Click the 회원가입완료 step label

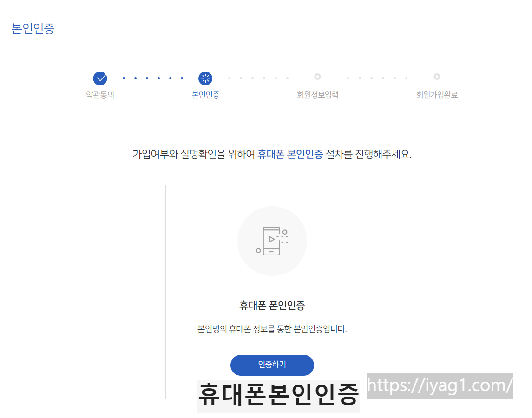click(x=436, y=95)
